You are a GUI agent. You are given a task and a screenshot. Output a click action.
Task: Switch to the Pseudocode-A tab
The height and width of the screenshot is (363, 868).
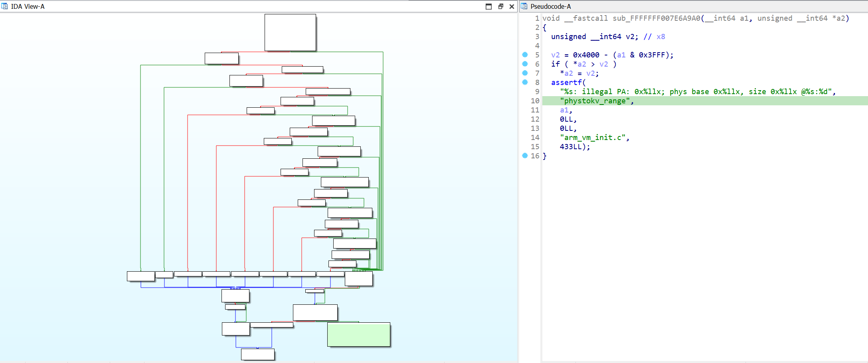(x=551, y=6)
